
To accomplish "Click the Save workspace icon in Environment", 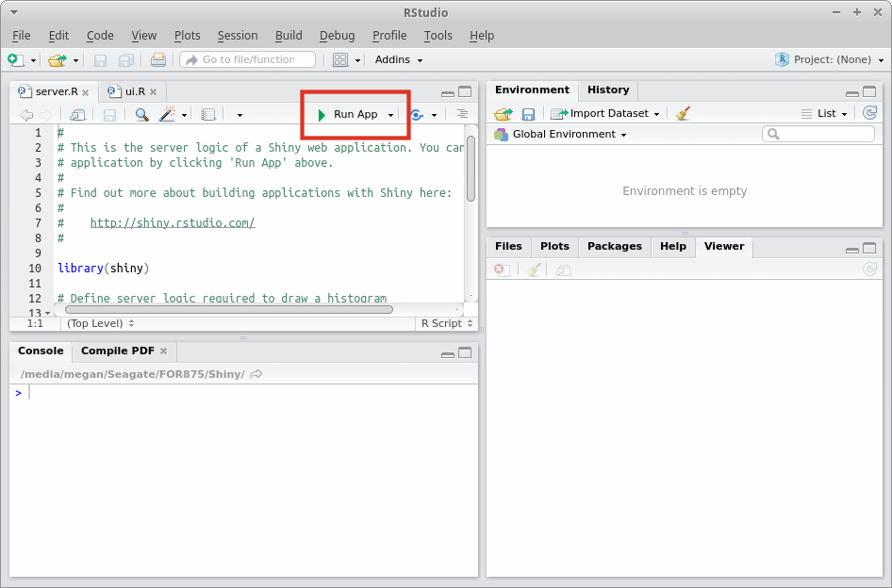I will click(528, 114).
